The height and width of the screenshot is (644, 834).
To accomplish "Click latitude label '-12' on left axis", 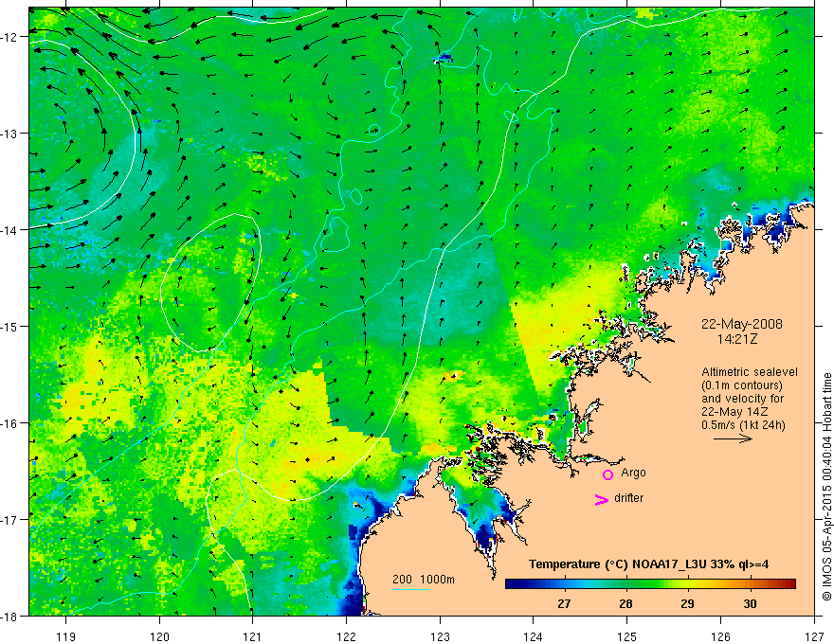I will [9, 37].
